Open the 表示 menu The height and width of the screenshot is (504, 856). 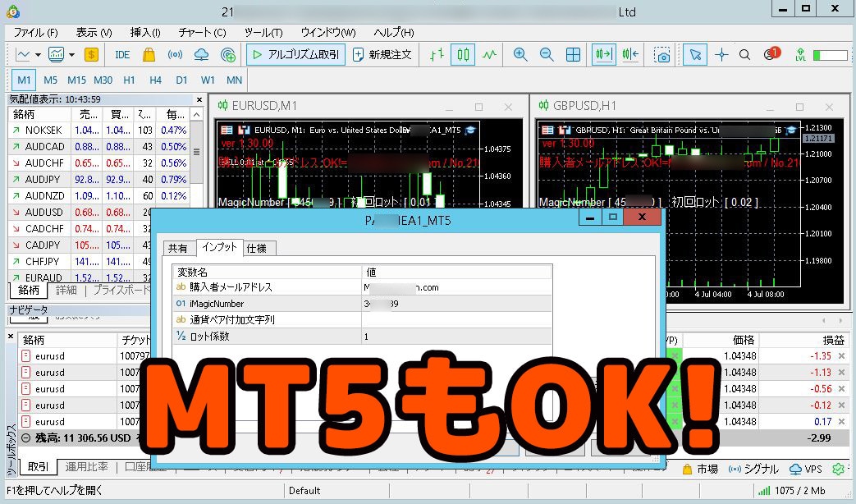[94, 33]
